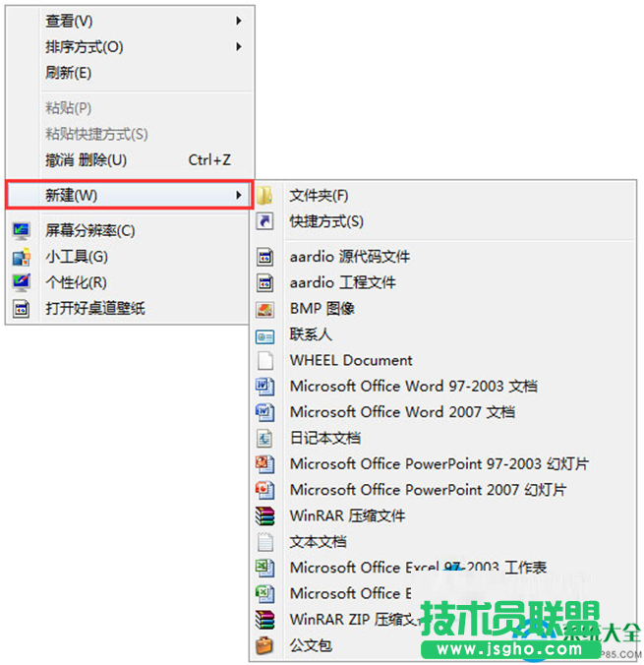Image resolution: width=644 pixels, height=665 pixels.
Task: Create a new 文本文档 text document
Action: coord(318,542)
